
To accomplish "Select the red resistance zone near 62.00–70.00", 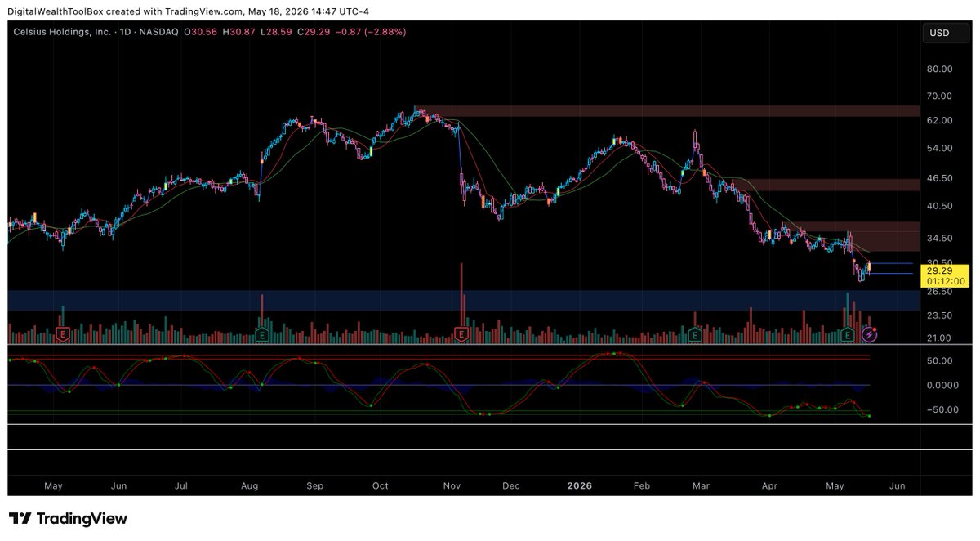I will 671,111.
